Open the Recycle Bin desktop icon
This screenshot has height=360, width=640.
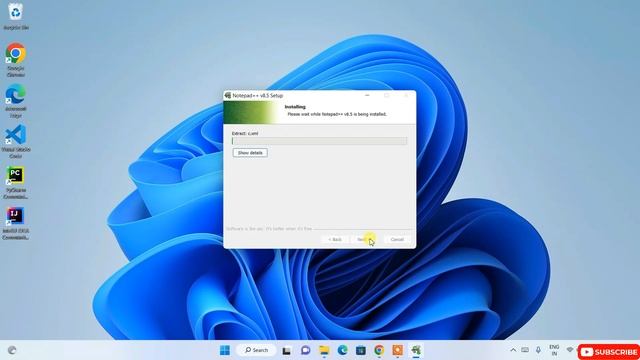(16, 16)
